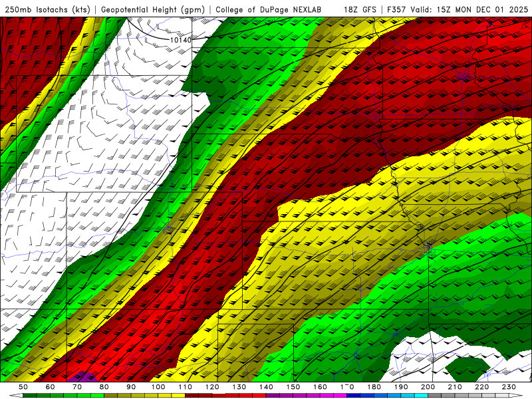532x399 pixels.
Task: Click the '250mb Isotachs (kts)' title text
Action: (48, 9)
